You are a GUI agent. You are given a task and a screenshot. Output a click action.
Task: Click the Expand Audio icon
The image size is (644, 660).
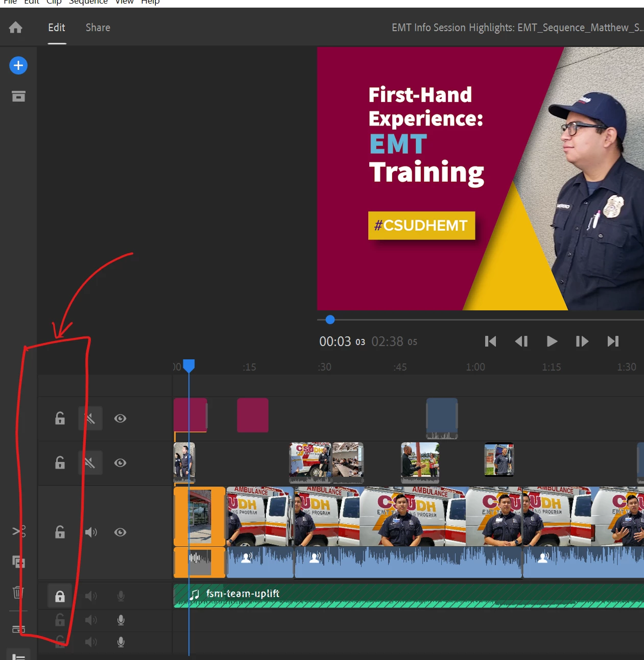pyautogui.click(x=18, y=629)
